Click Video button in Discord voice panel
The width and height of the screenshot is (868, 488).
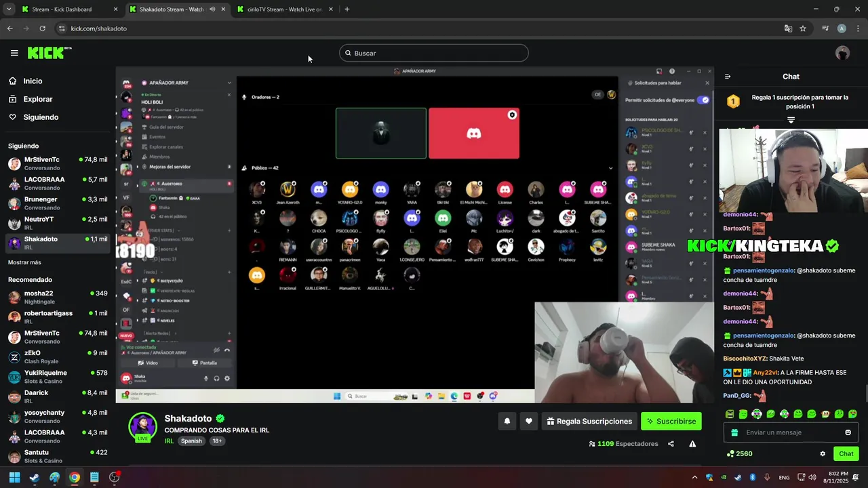point(148,363)
